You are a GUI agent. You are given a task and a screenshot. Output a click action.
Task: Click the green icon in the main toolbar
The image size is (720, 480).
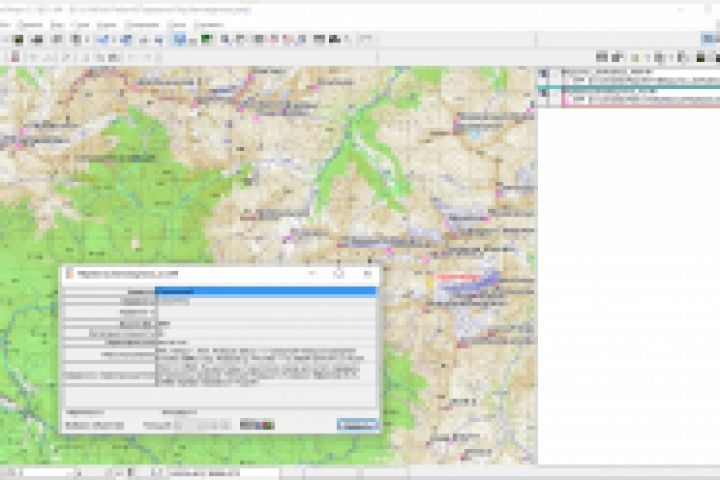207,40
